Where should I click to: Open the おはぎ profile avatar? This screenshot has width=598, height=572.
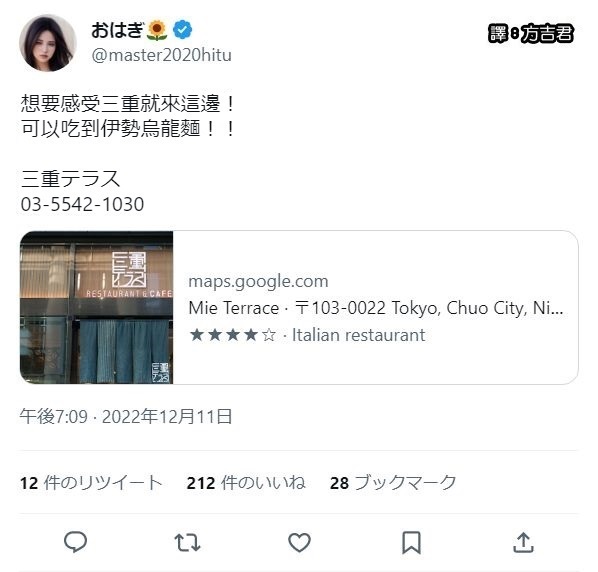coord(48,43)
